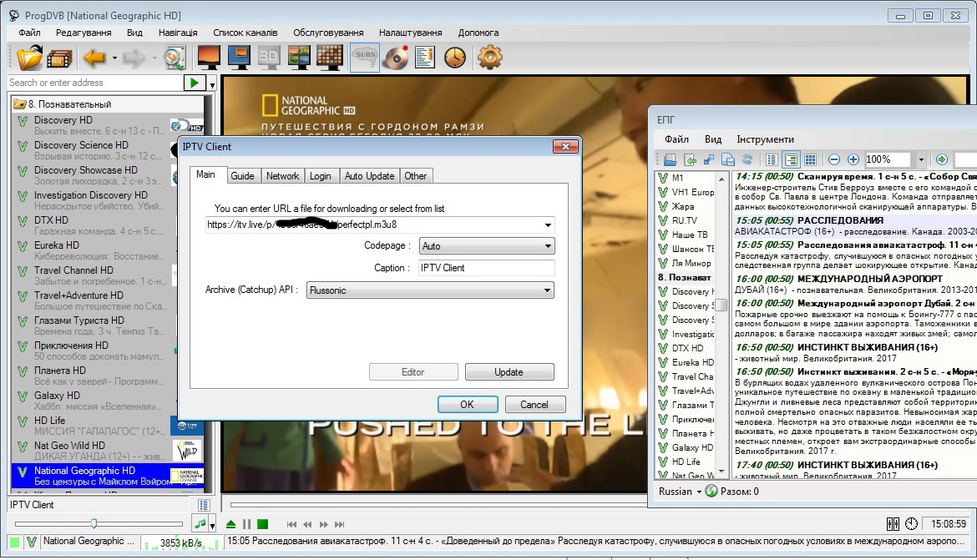Click the 3D mode toolbar icon
Viewport: 977px width, 560px height.
269,58
